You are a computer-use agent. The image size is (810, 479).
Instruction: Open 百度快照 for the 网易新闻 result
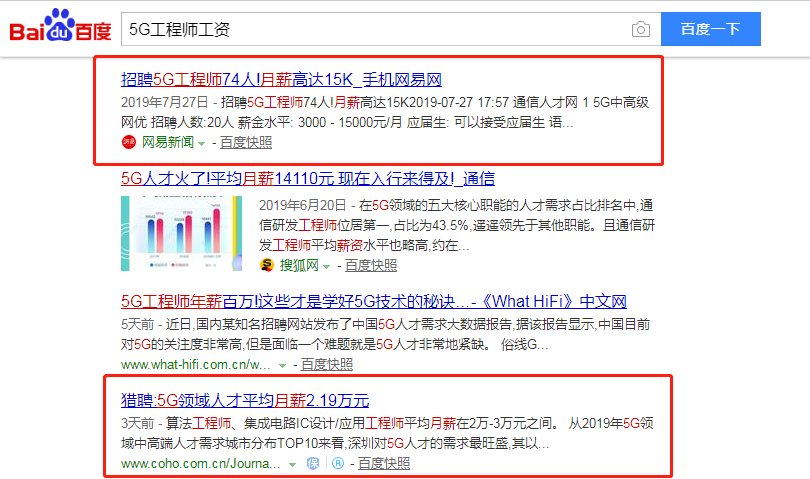pyautogui.click(x=246, y=142)
